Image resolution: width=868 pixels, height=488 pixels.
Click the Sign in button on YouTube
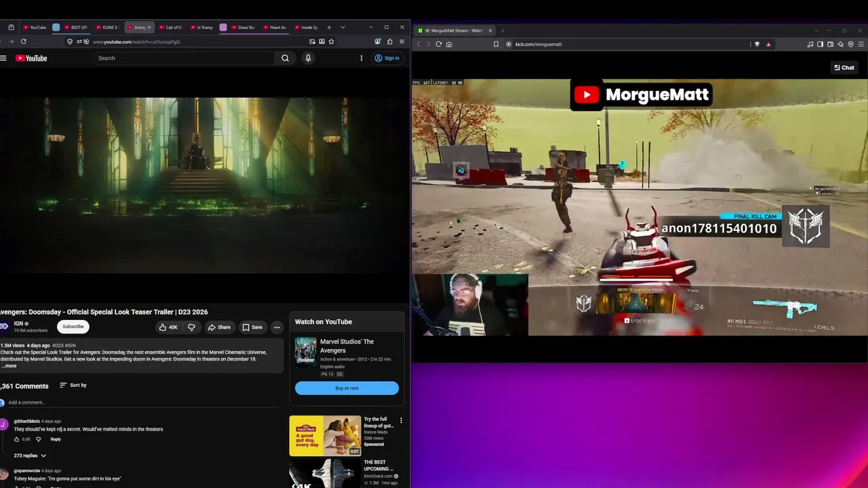click(x=387, y=58)
